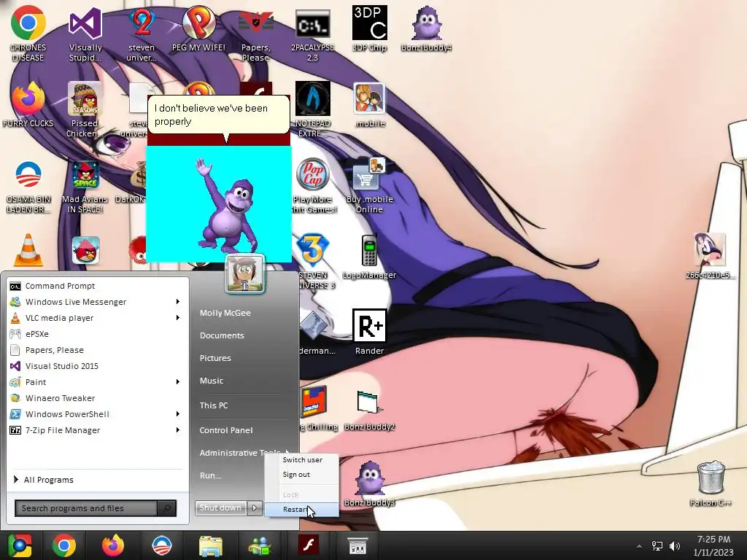Open the volume tray icon
This screenshot has width=747, height=560.
(675, 546)
